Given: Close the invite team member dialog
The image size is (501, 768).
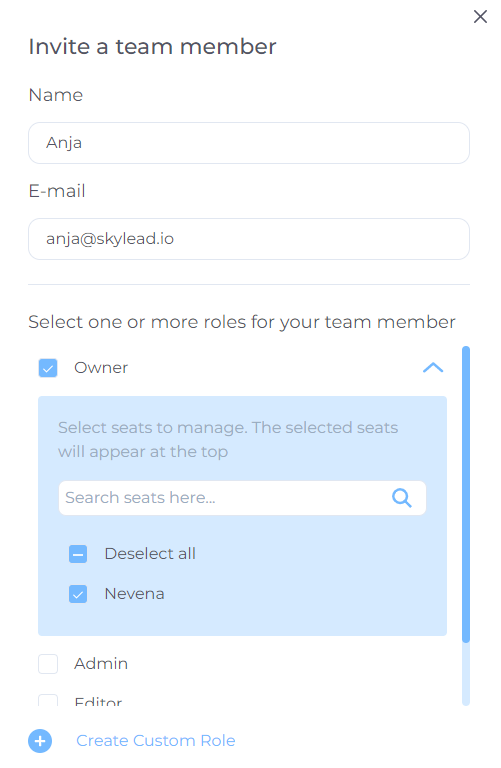Looking at the screenshot, I should click(x=480, y=17).
